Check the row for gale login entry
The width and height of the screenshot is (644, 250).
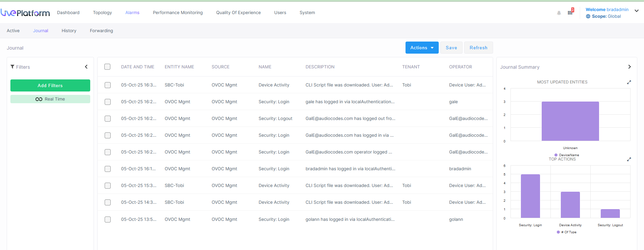[x=108, y=102]
